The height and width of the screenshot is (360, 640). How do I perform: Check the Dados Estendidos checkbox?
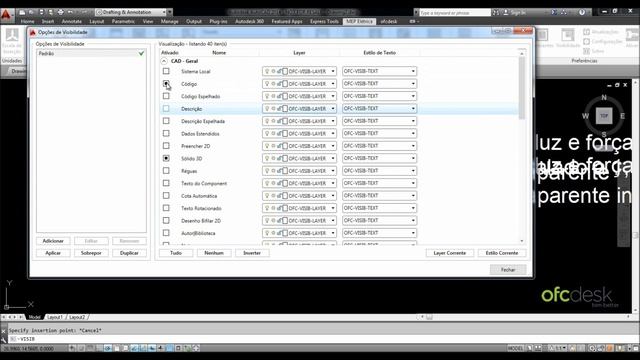click(x=166, y=133)
